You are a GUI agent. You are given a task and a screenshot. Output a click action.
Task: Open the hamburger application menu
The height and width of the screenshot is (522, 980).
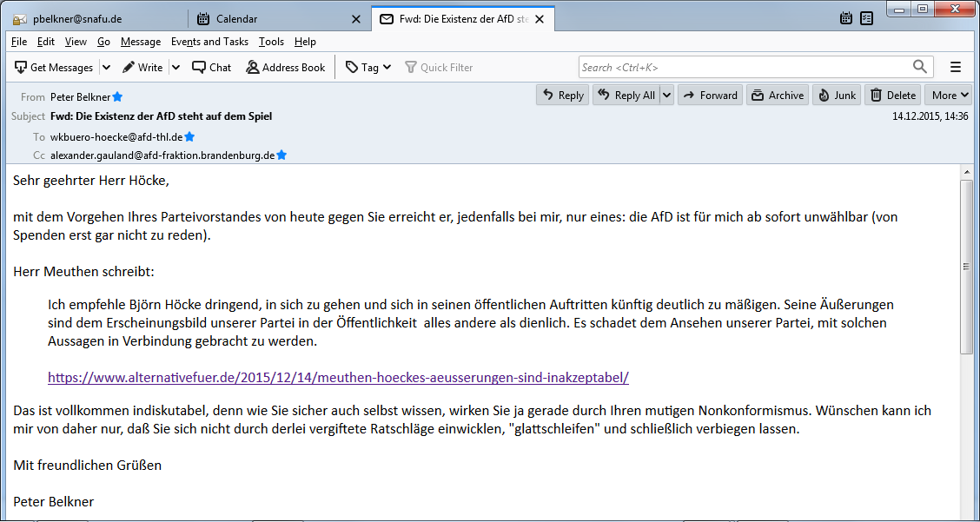[x=956, y=67]
